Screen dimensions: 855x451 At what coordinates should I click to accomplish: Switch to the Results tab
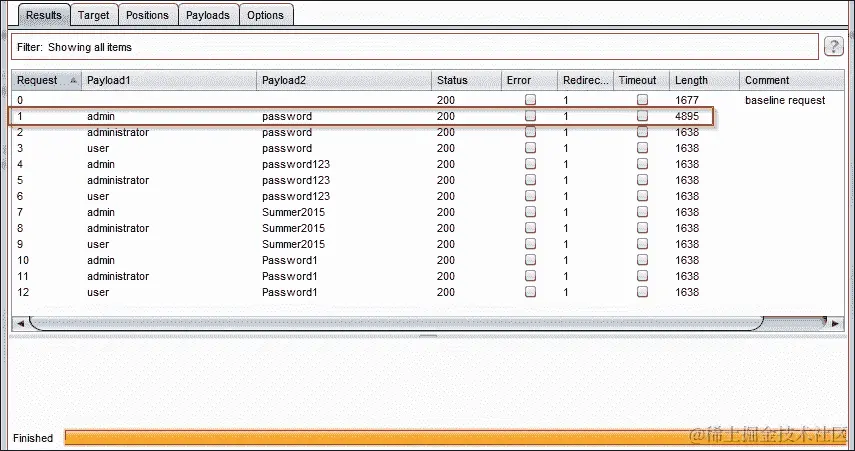[44, 15]
